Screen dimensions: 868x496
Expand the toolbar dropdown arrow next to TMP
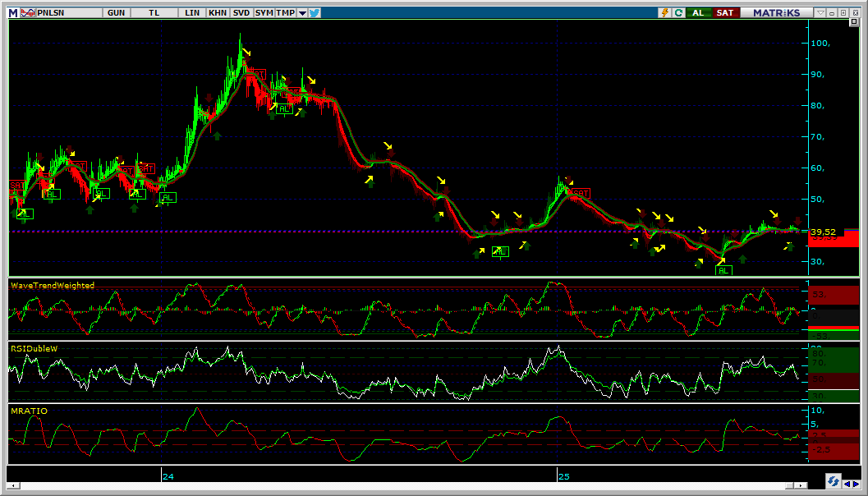coord(301,13)
